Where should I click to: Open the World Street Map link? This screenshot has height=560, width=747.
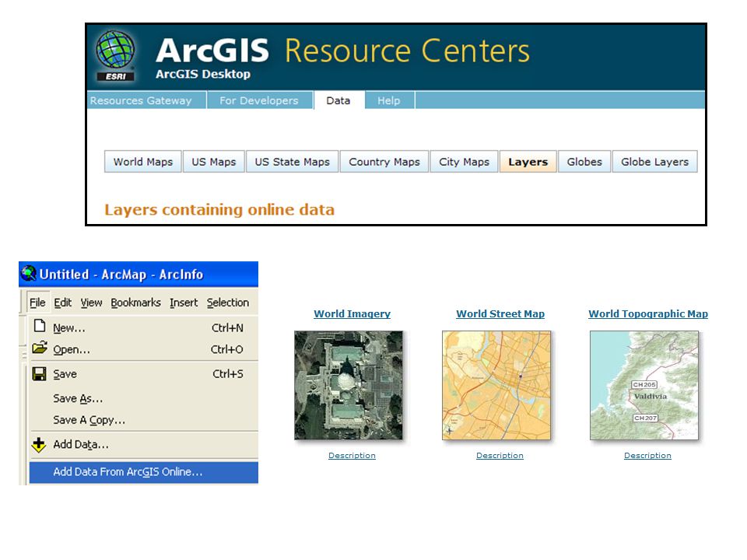(x=500, y=313)
